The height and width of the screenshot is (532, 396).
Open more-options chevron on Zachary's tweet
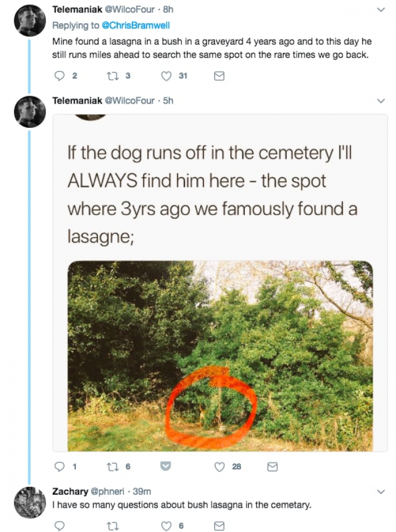(x=380, y=492)
